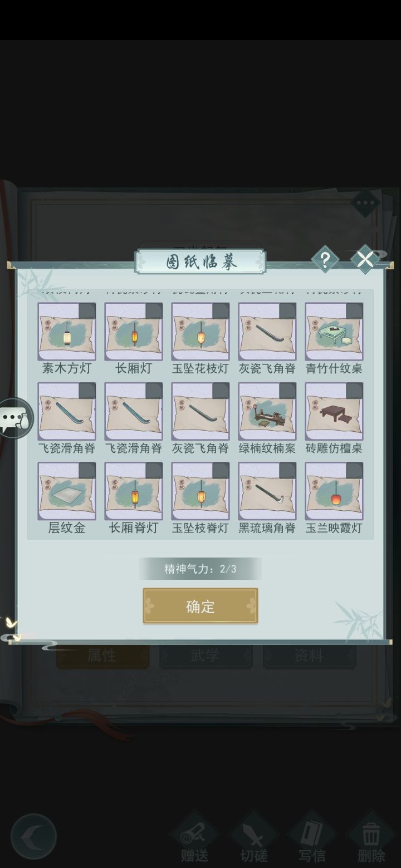Tick the checkbox on 玉坠花枝灯 blueprint
Image resolution: width=401 pixels, height=868 pixels.
(x=221, y=311)
